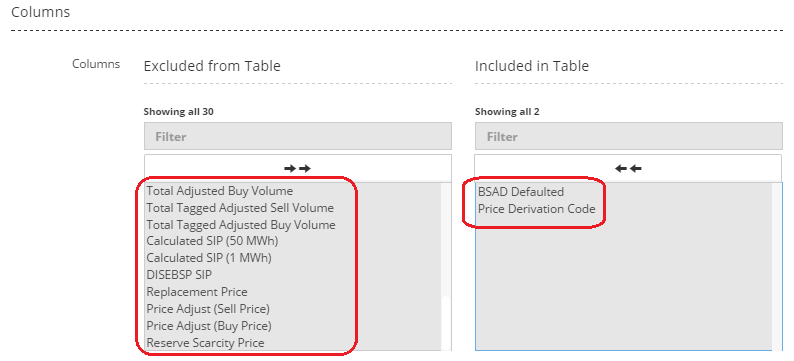This screenshot has width=794, height=361.
Task: Click the Excluded from Table heading
Action: 212,66
